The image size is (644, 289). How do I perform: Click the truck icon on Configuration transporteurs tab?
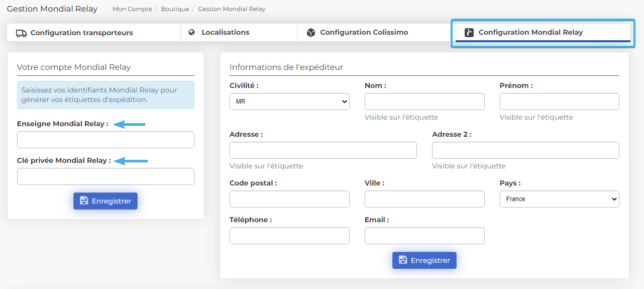coord(21,33)
